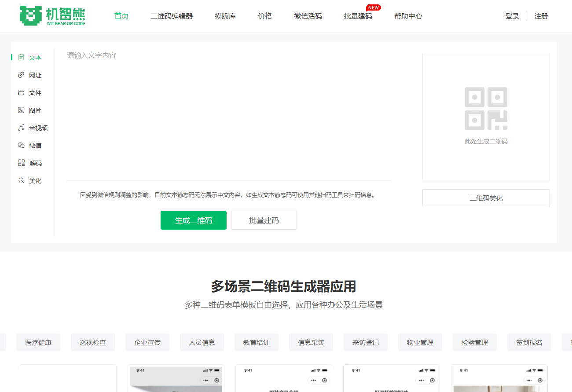Click the 登录 login link
The width and height of the screenshot is (572, 392).
513,16
